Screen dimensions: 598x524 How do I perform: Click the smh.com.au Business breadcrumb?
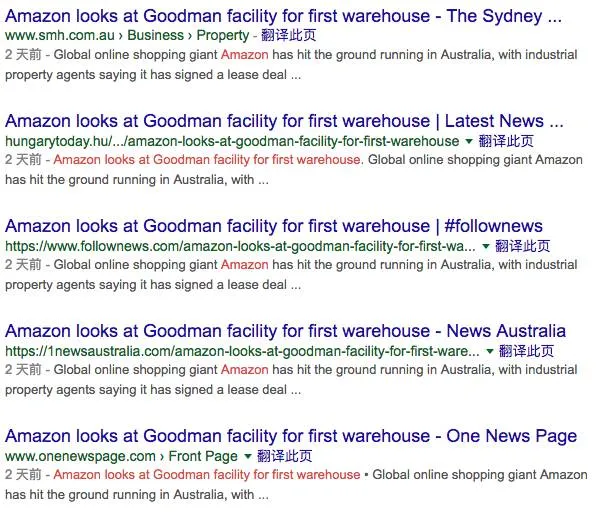click(155, 35)
